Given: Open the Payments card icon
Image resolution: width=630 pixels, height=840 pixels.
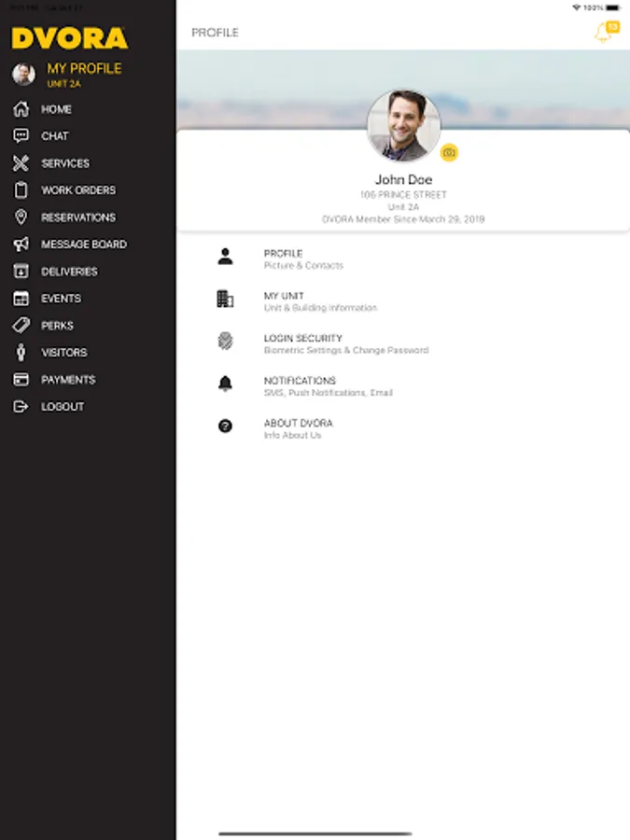Looking at the screenshot, I should (21, 379).
